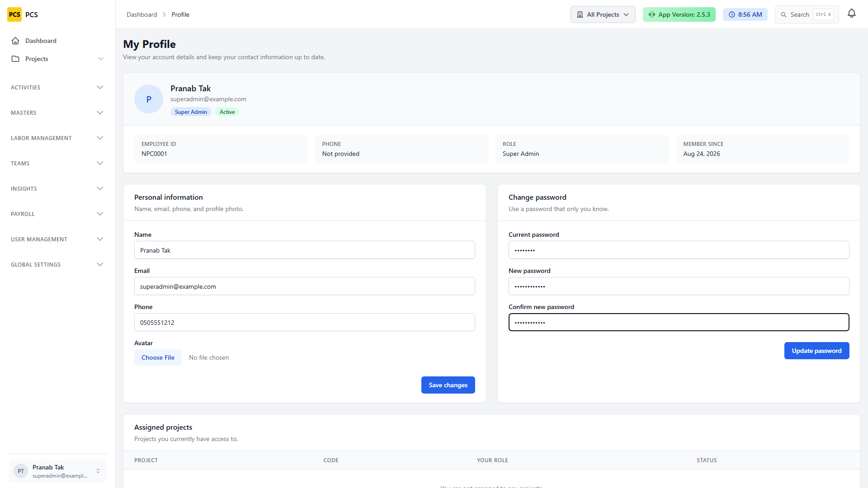Focus the Email input field

(x=305, y=286)
